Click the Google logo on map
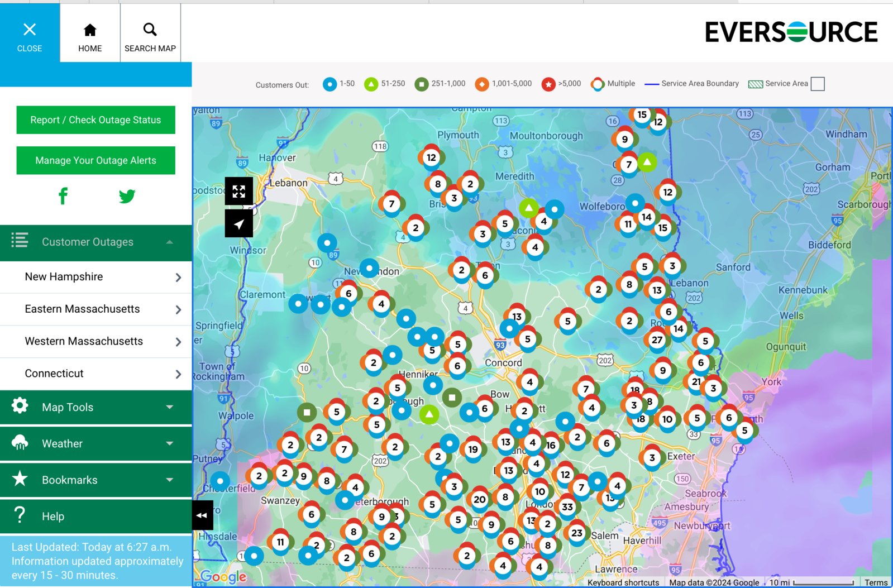 pyautogui.click(x=223, y=576)
